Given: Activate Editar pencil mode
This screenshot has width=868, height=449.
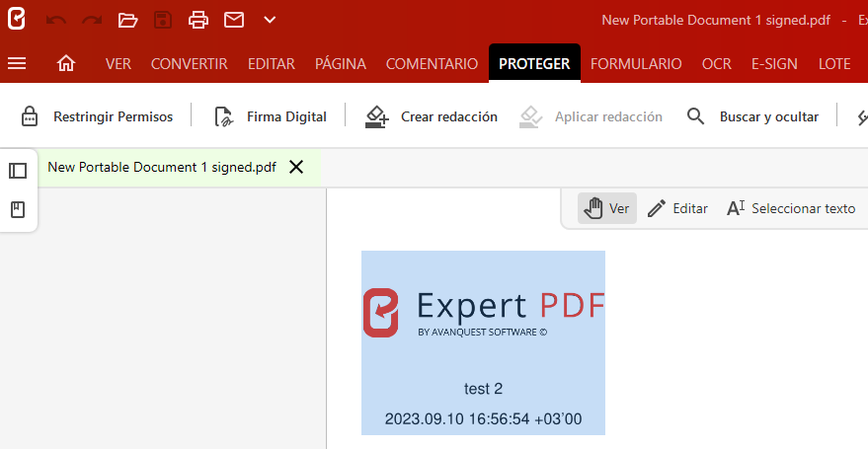Looking at the screenshot, I should coord(677,208).
